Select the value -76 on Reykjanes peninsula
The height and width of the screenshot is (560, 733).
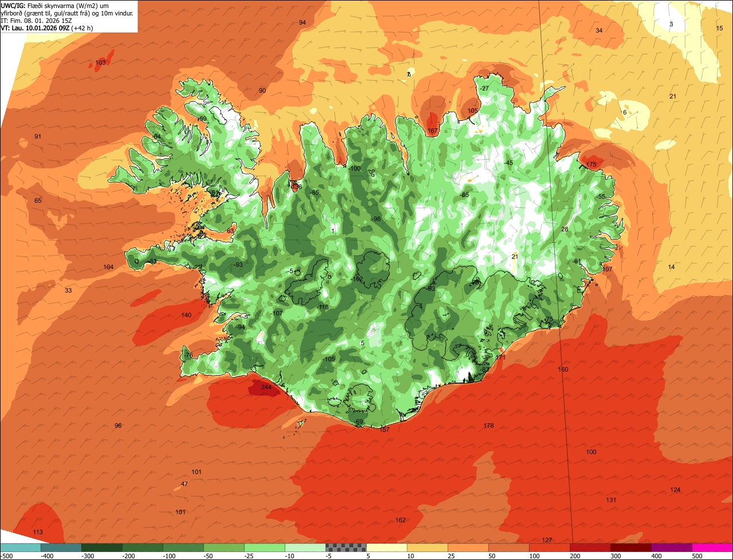pyautogui.click(x=188, y=356)
